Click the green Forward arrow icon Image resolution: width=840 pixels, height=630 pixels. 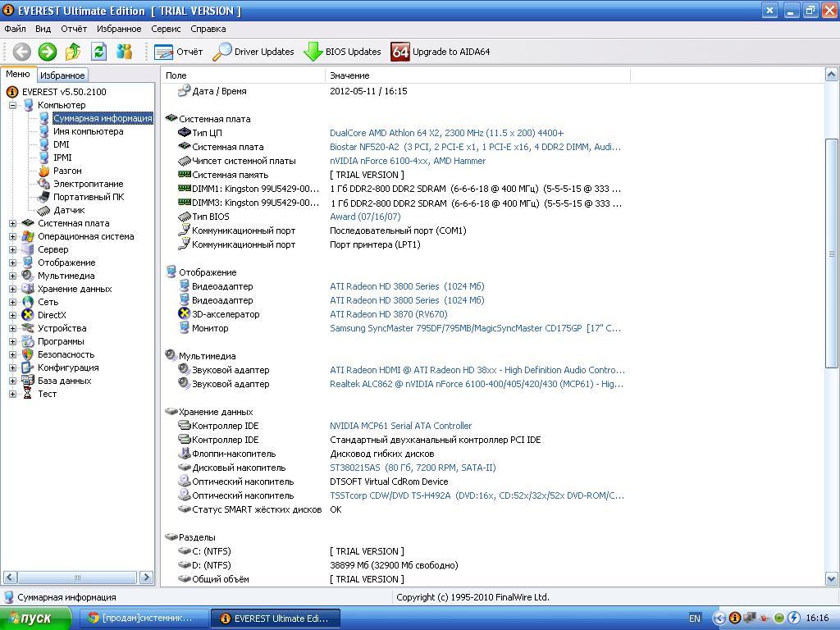47,52
